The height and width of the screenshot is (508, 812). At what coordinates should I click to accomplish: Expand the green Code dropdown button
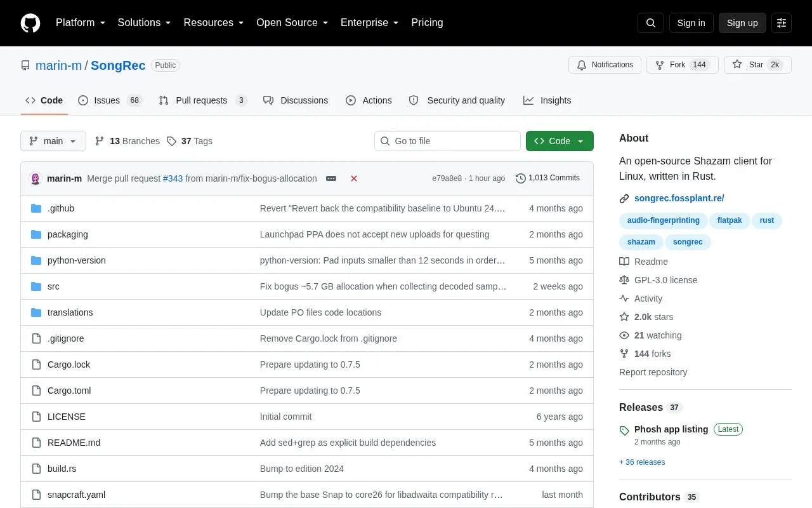[560, 141]
